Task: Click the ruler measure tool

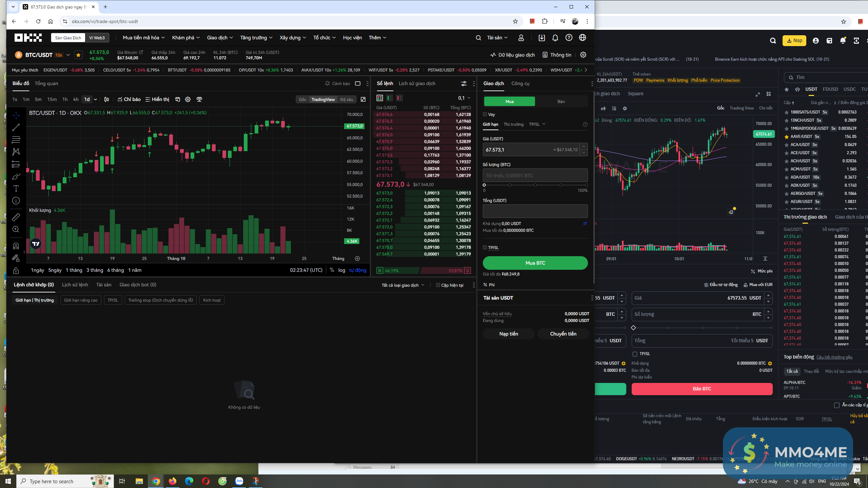Action: point(16,217)
